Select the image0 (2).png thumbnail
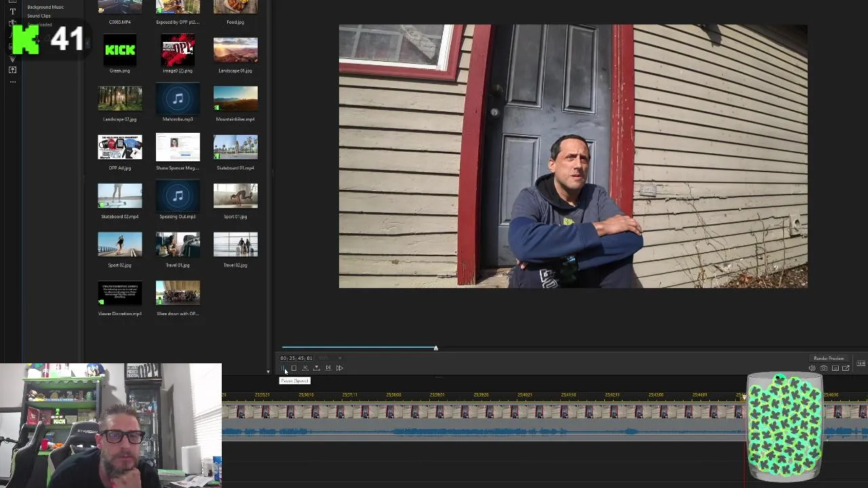 (178, 50)
